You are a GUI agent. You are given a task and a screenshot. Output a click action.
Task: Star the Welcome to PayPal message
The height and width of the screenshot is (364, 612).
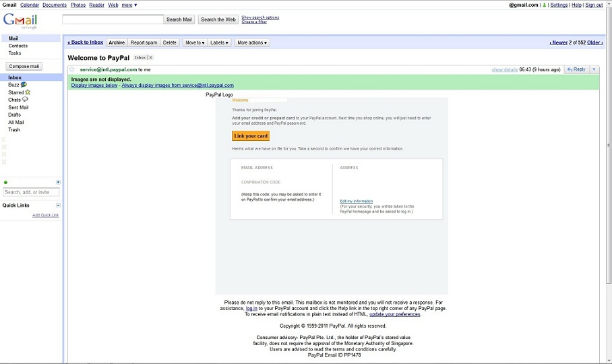[x=72, y=69]
